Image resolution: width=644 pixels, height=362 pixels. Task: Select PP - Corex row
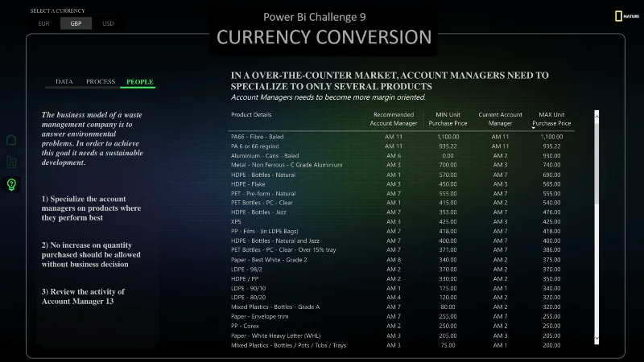401,326
